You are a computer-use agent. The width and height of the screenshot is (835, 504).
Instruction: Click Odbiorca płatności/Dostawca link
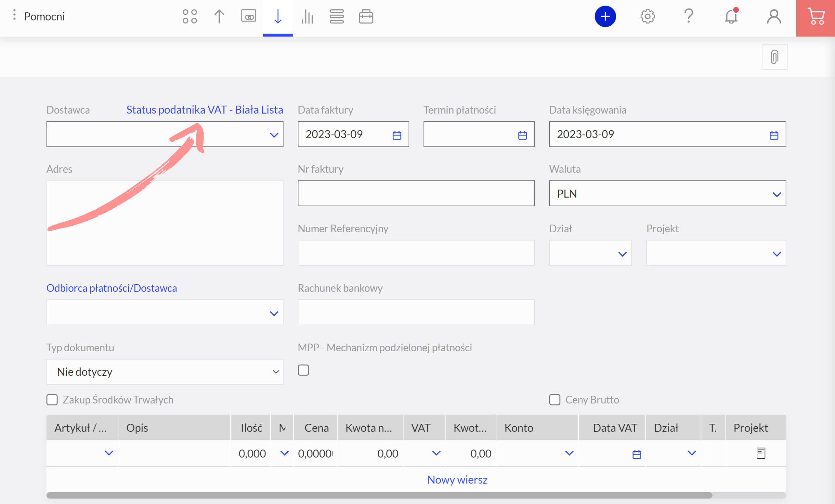[112, 288]
